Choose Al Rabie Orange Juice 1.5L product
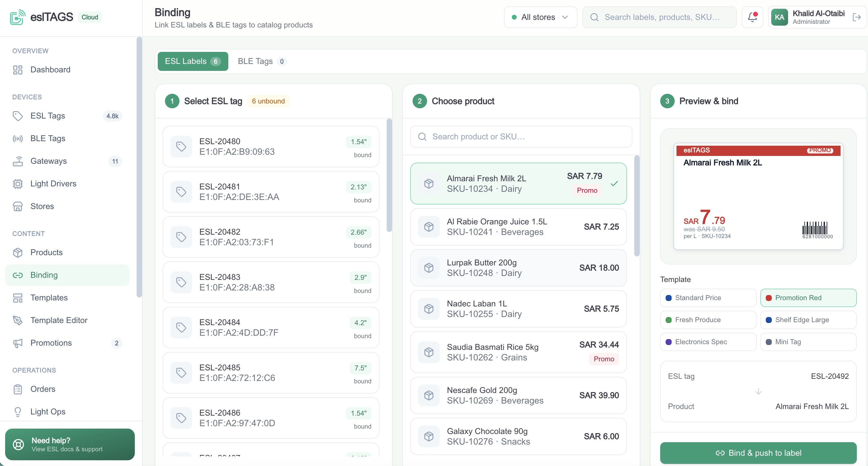Viewport: 868px width, 466px height. pyautogui.click(x=518, y=227)
